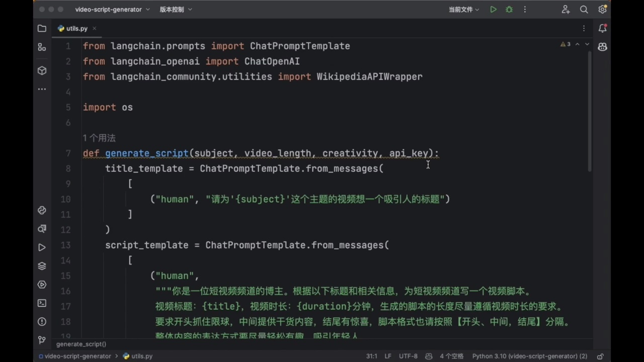Open the IDE Settings gear
The width and height of the screenshot is (644, 362).
pos(602,9)
